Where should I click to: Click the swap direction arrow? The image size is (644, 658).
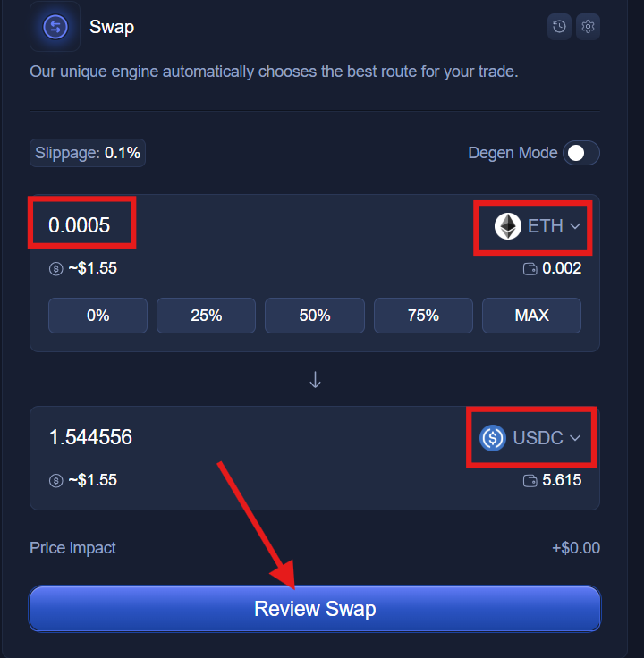pos(315,379)
